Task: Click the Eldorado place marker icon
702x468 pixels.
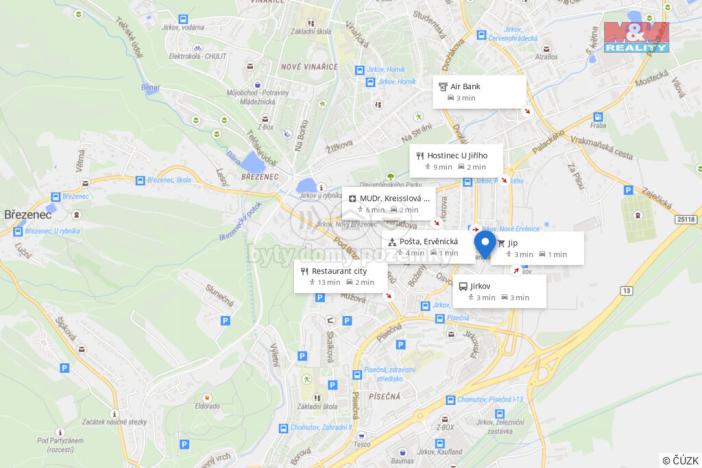Action: tap(207, 398)
